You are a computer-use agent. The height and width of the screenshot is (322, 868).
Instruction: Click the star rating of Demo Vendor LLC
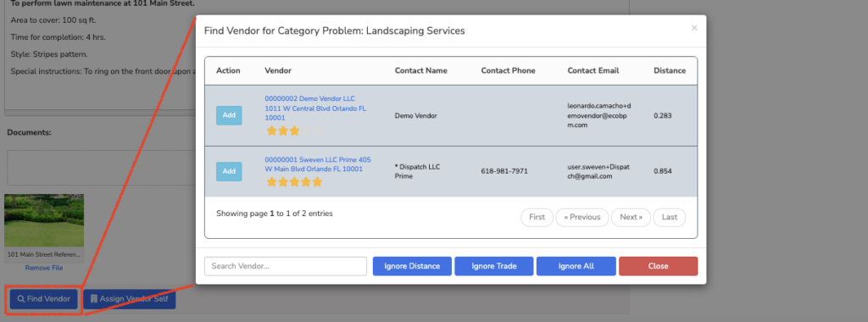click(293, 131)
